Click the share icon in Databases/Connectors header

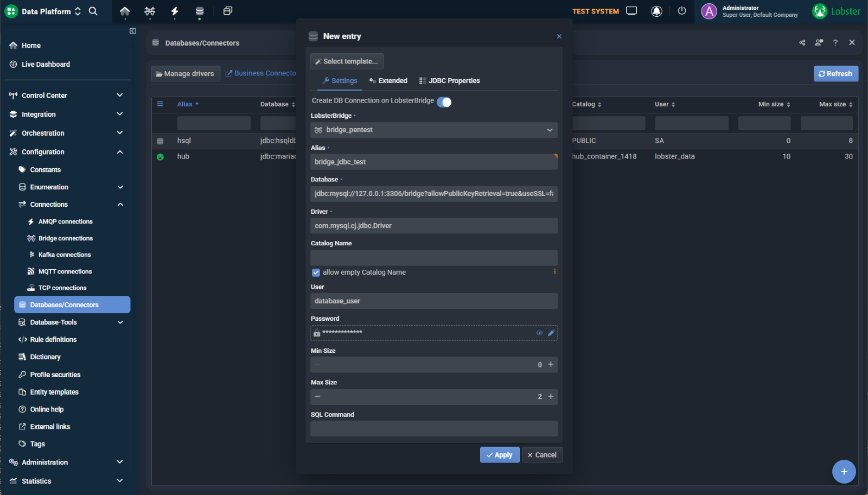pyautogui.click(x=802, y=43)
